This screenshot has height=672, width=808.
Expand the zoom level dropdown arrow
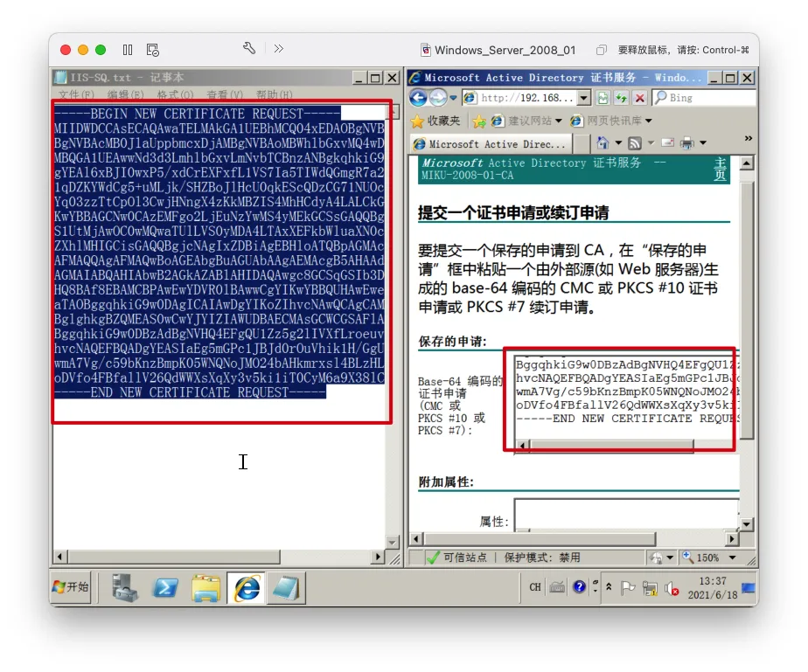pyautogui.click(x=732, y=558)
